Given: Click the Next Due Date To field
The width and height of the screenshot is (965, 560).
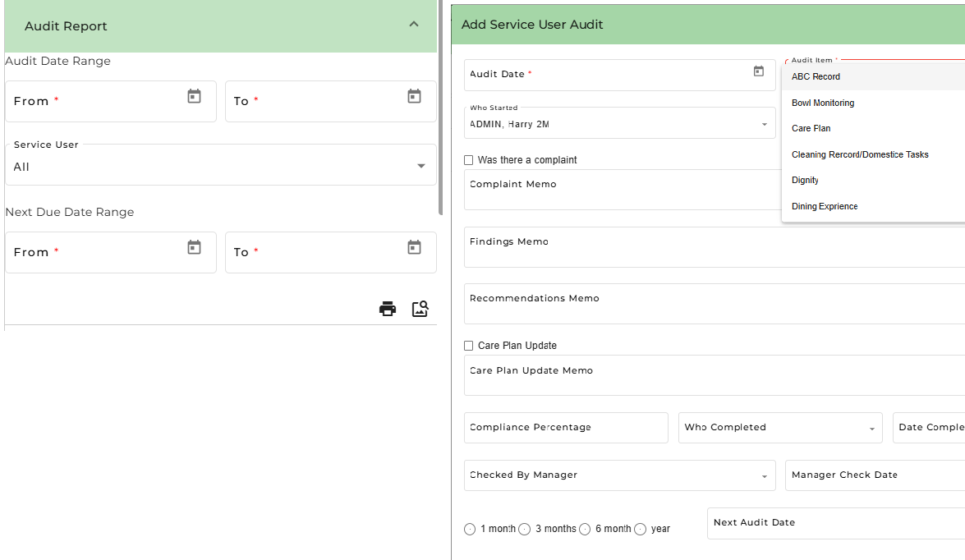Looking at the screenshot, I should 331,252.
